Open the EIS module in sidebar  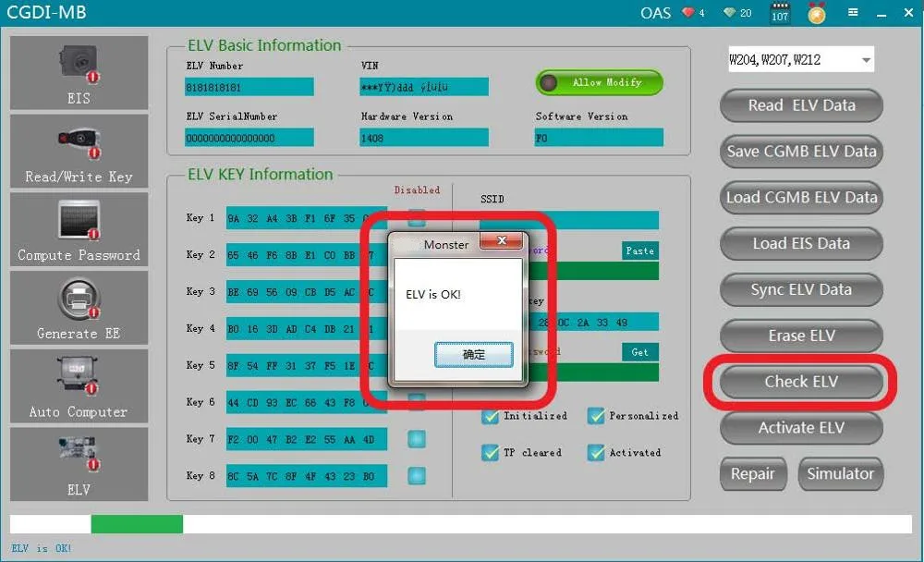[79, 72]
